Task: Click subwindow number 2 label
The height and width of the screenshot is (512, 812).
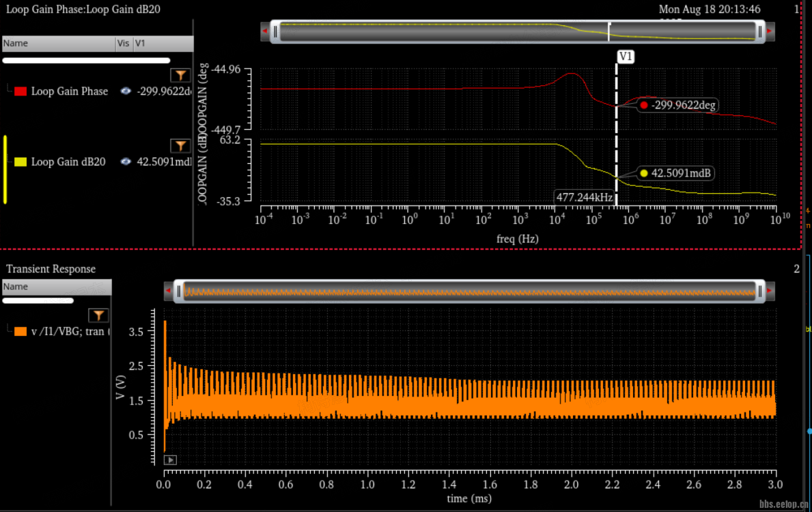Action: [x=796, y=269]
